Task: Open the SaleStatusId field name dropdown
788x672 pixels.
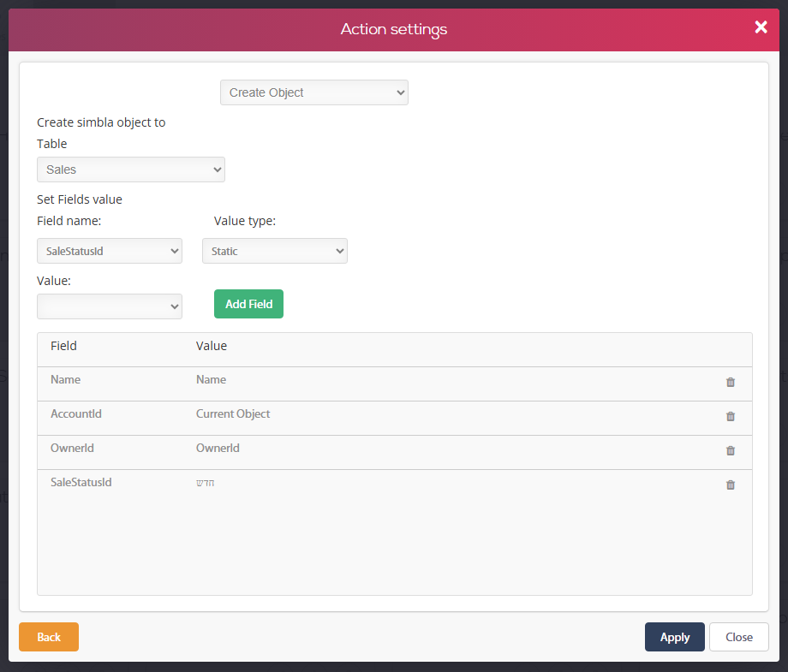Action: click(110, 251)
